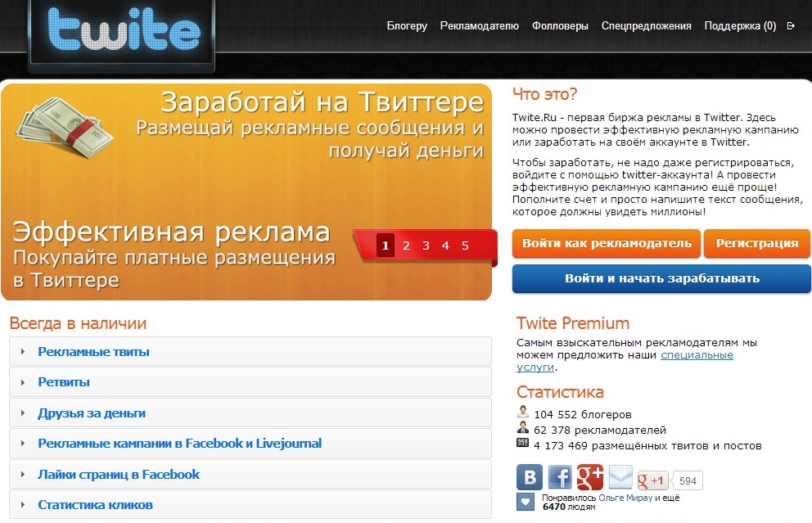Viewport: 812px width, 523px height.
Task: Click the Эффективная реклама banner heading
Action: pos(171,232)
